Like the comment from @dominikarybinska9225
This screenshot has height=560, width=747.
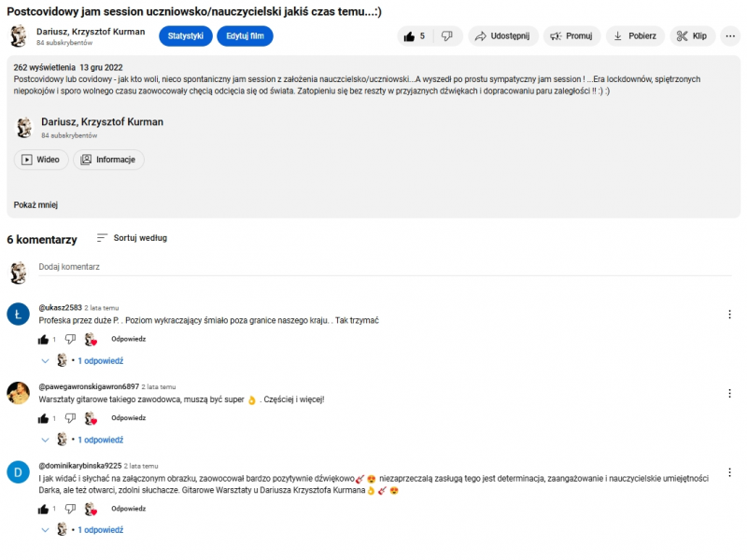point(43,510)
